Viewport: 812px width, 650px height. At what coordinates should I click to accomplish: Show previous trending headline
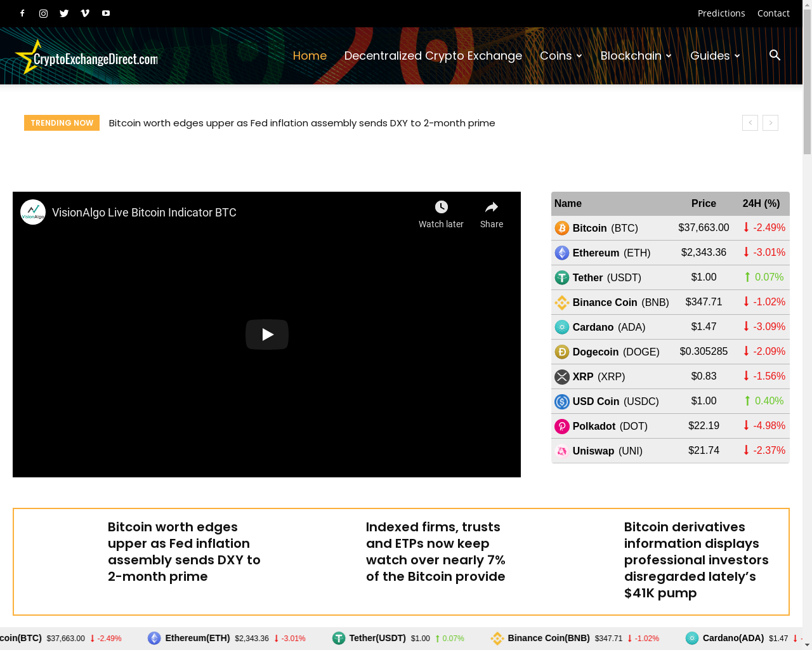pos(750,123)
